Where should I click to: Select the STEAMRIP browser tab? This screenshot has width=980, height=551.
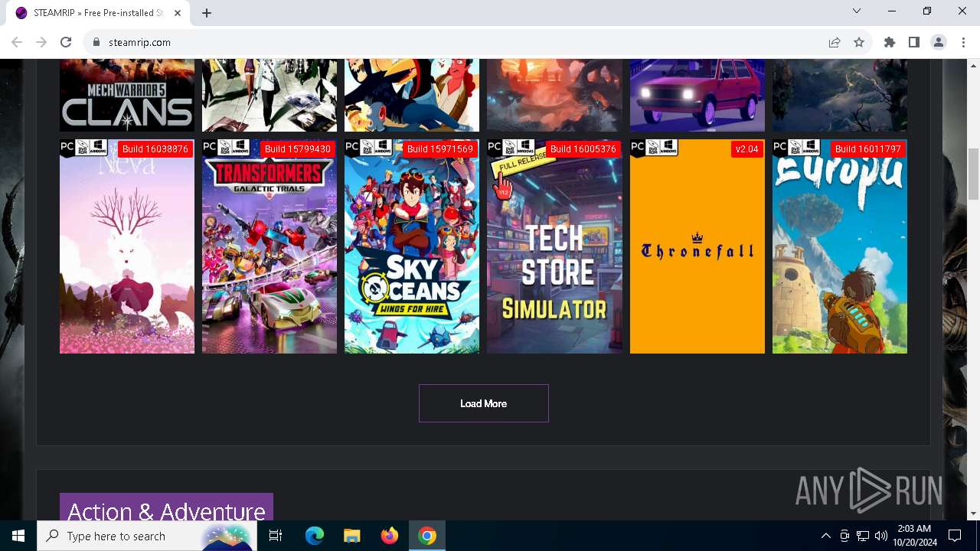[x=98, y=12]
